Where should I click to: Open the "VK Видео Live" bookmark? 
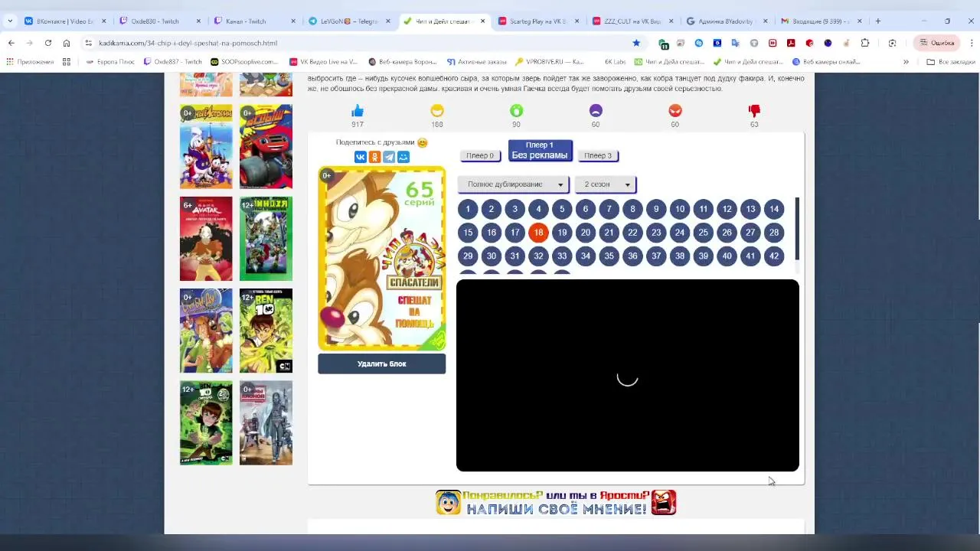[323, 62]
